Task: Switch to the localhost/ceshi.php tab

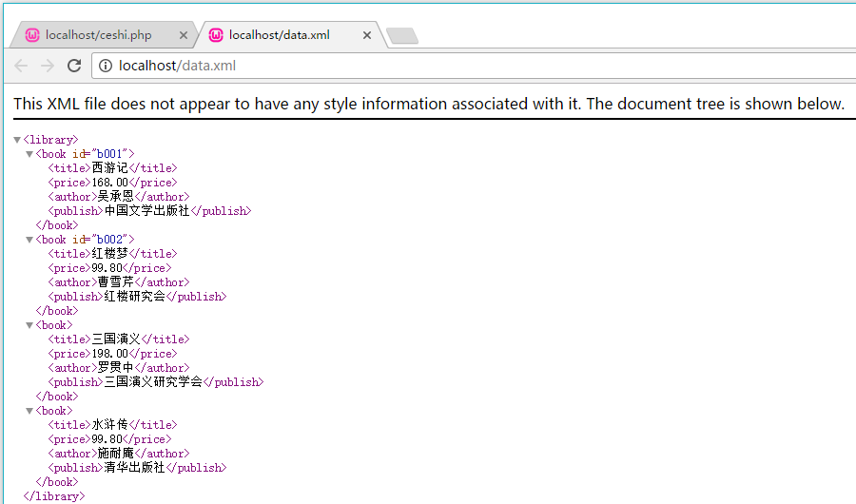Action: click(x=104, y=35)
